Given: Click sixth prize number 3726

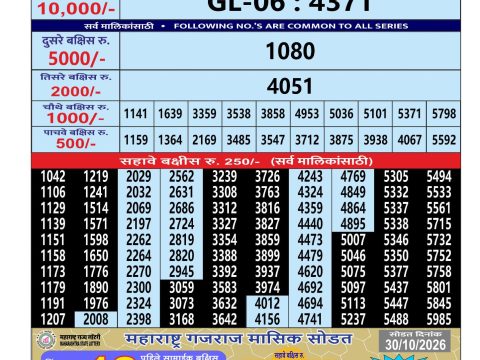Looking at the screenshot, I should point(267,176).
